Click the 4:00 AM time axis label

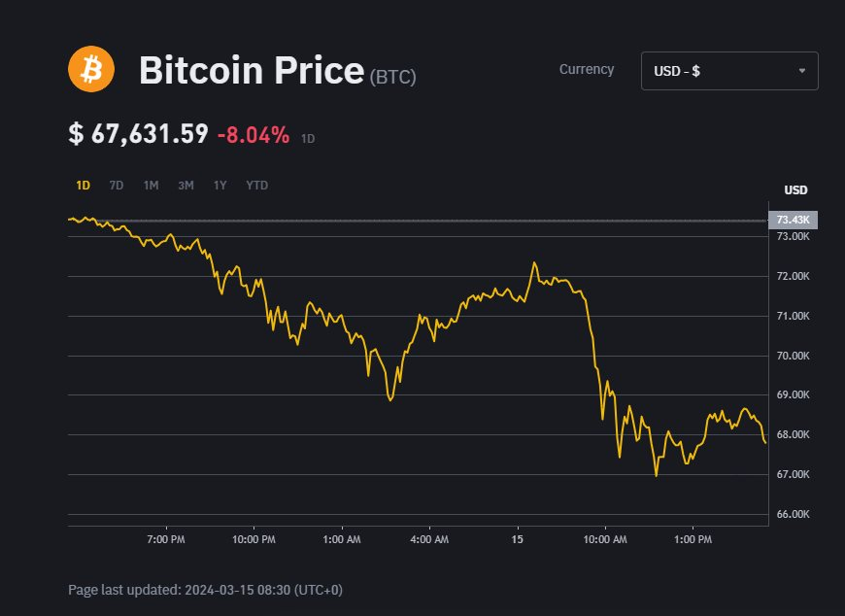pos(429,539)
